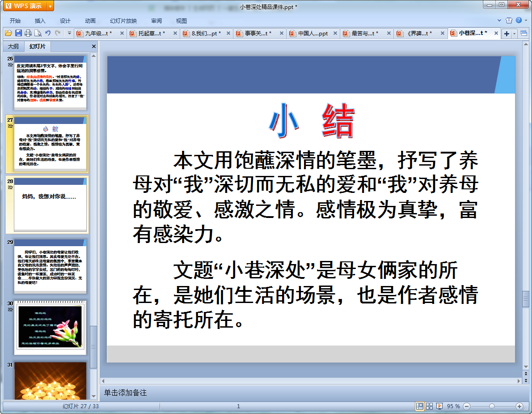Click the plus button for a new document tab
This screenshot has width=532, height=414.
507,34
